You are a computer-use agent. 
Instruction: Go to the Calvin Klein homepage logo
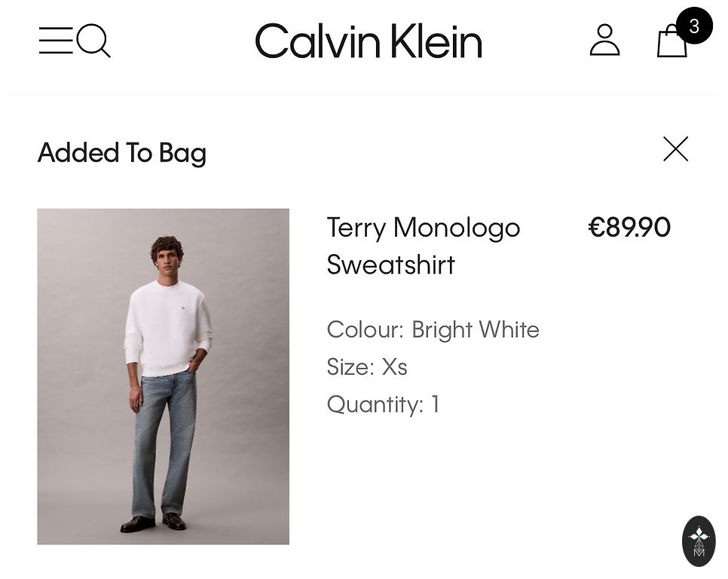[x=369, y=41]
